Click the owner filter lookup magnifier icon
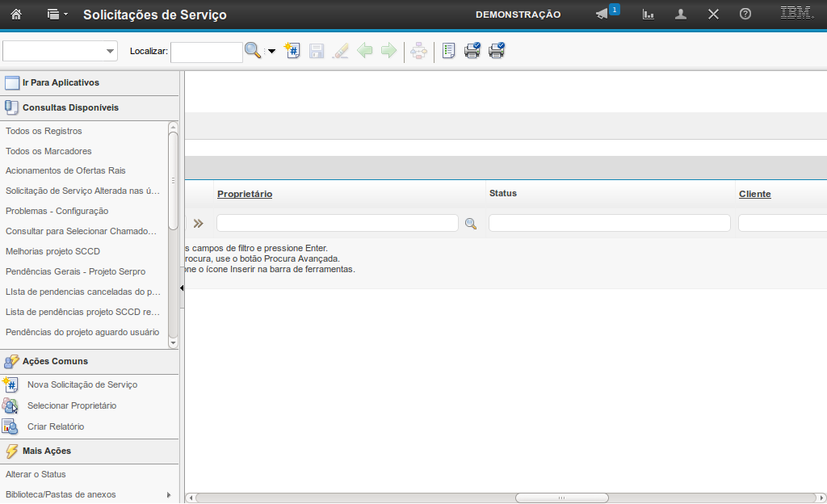 [x=471, y=224]
